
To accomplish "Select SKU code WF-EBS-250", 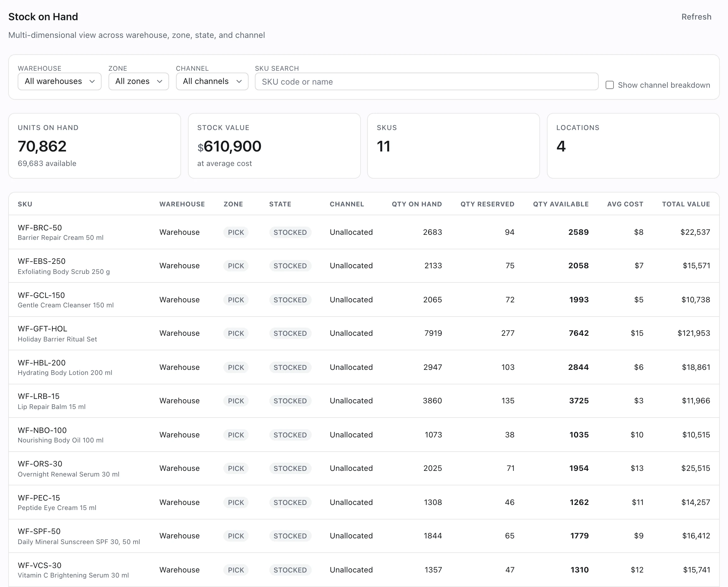I will point(42,261).
